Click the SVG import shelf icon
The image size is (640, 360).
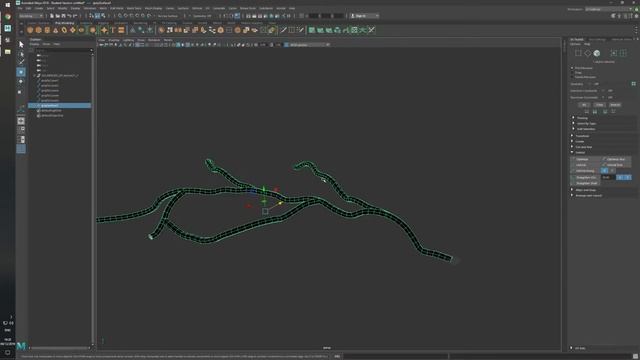click(x=121, y=30)
